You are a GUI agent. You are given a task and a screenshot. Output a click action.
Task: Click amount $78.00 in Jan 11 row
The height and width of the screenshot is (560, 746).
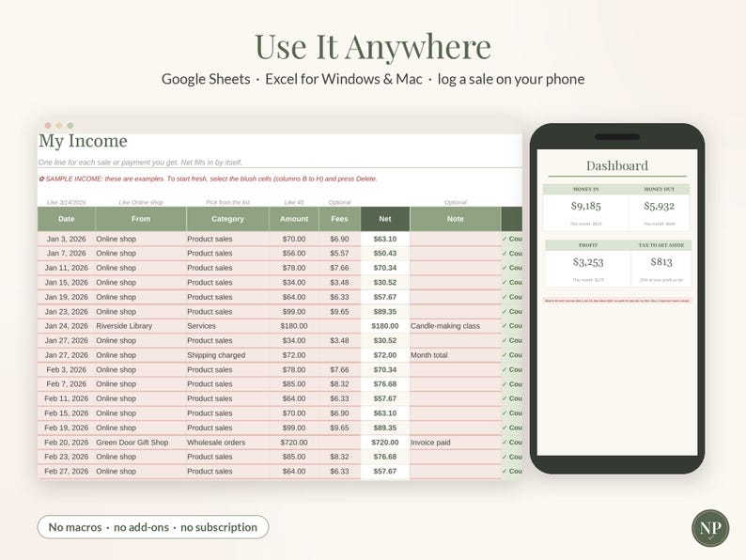pos(294,268)
